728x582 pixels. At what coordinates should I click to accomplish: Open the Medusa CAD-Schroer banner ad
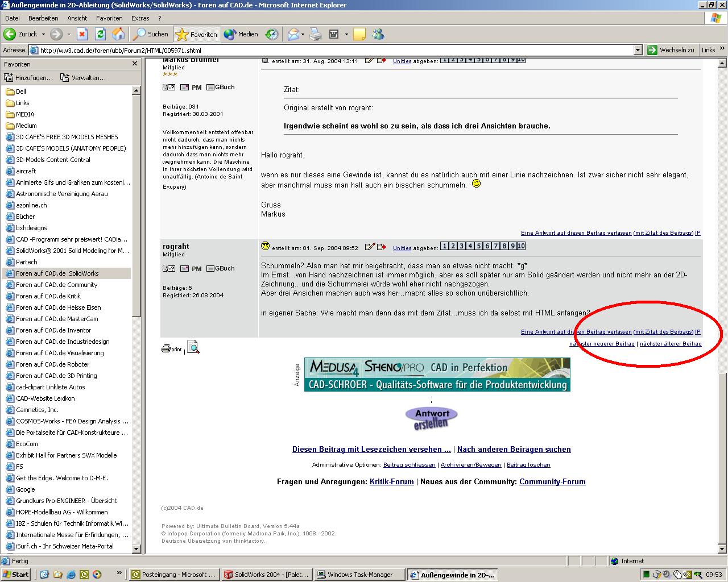[437, 375]
